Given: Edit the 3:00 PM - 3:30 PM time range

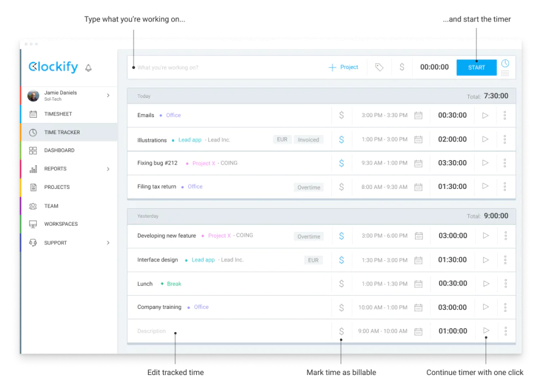Looking at the screenshot, I should (385, 115).
